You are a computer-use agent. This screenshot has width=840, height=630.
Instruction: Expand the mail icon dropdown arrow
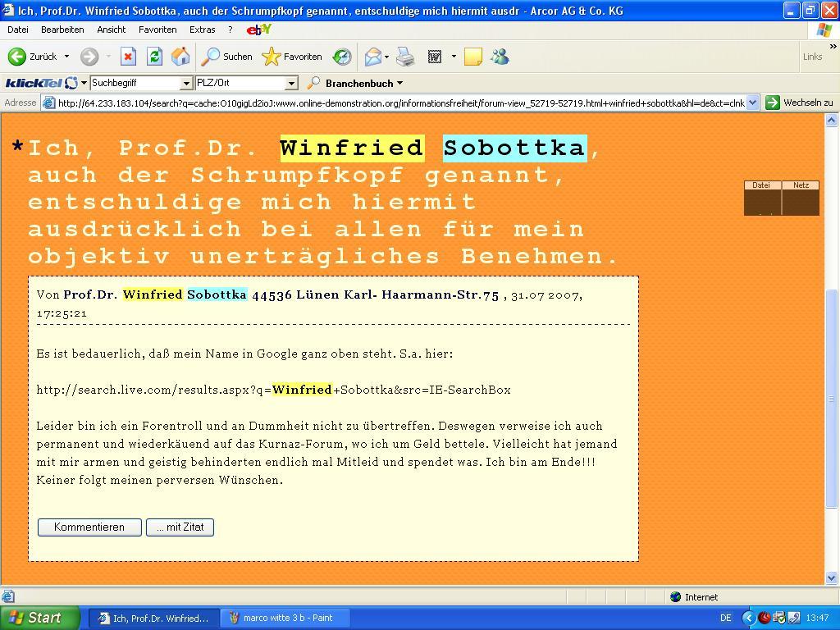pyautogui.click(x=386, y=57)
